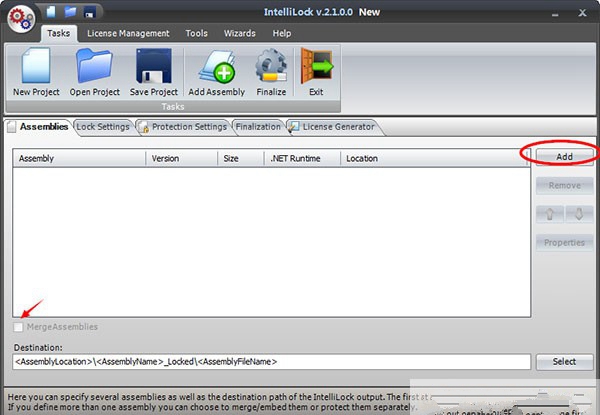This screenshot has width=600, height=415.
Task: Click Select next to the Destination field
Action: 564,362
